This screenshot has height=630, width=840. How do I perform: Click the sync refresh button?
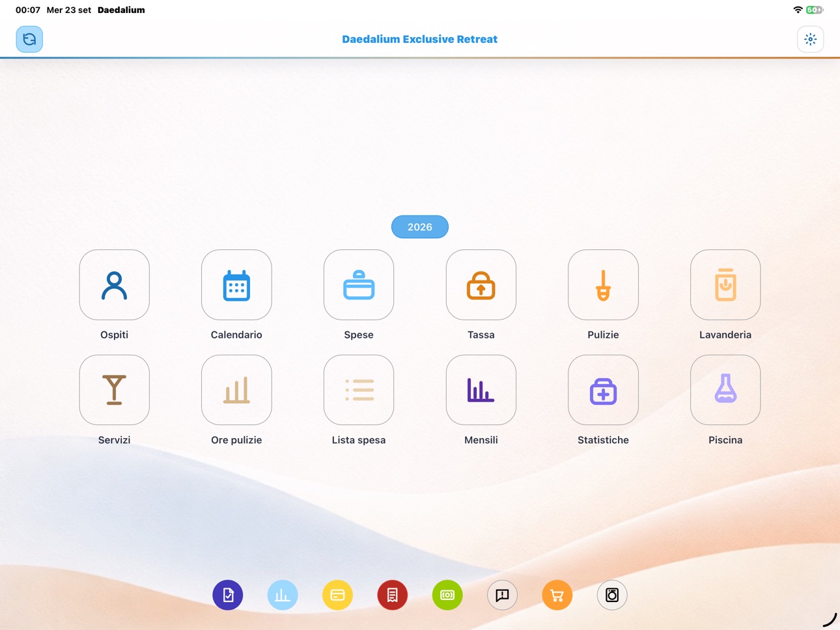pos(29,39)
